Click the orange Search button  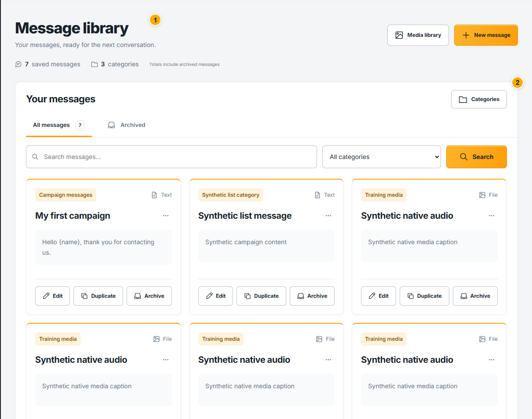tap(477, 157)
